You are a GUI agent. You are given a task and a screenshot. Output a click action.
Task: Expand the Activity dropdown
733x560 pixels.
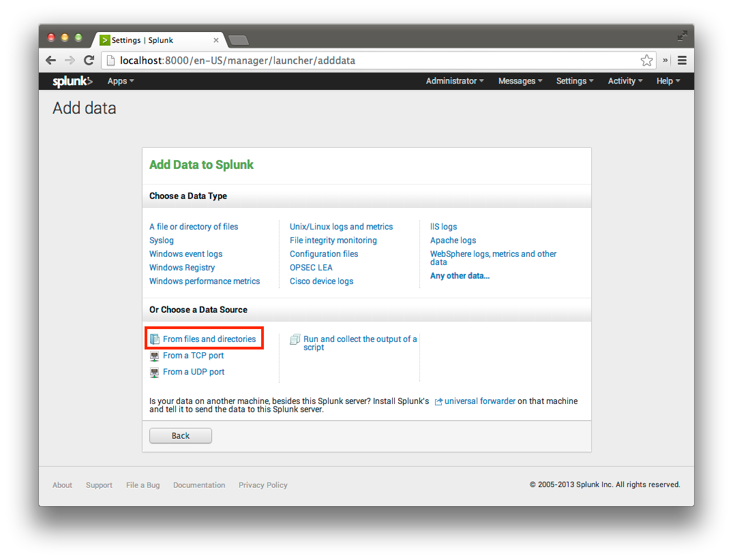(x=625, y=81)
